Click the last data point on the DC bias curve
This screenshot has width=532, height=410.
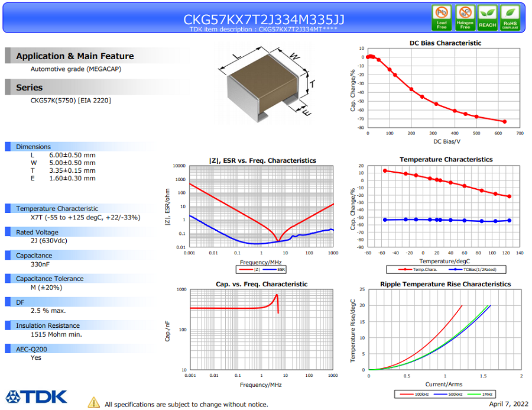[505, 122]
